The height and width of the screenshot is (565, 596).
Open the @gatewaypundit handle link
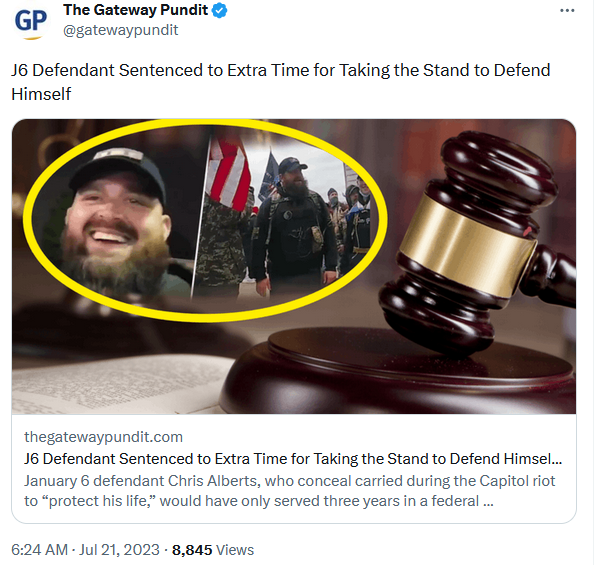120,30
